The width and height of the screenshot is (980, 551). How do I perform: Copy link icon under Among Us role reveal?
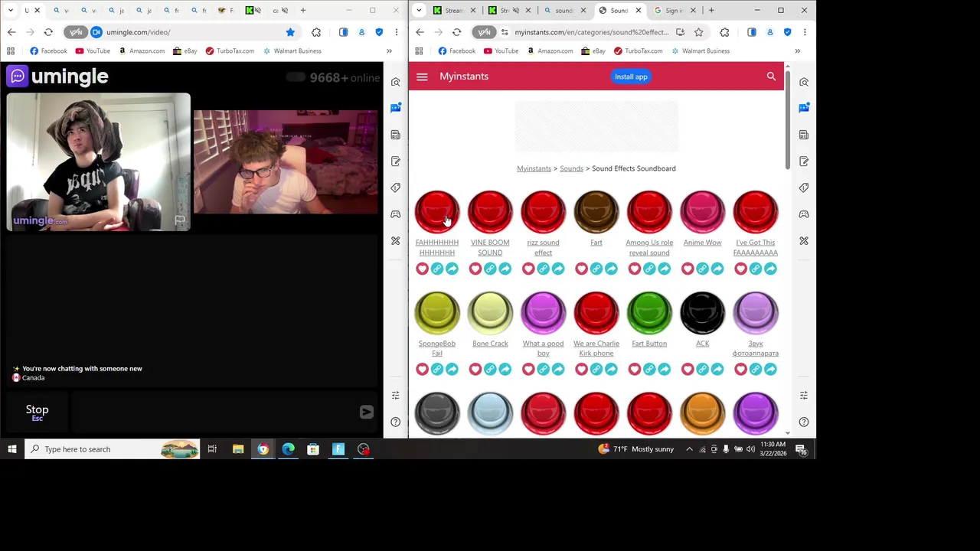649,269
